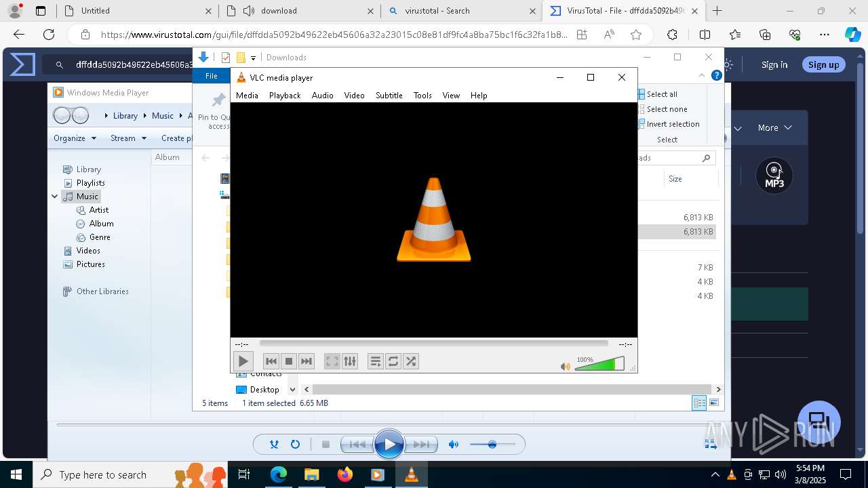
Task: Open the VLC View menu
Action: (x=451, y=96)
